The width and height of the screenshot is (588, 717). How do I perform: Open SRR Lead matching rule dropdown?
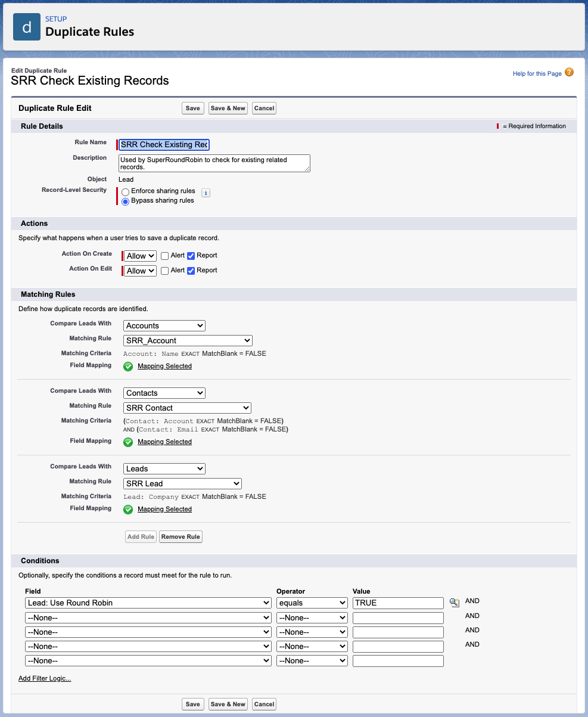[x=183, y=483]
